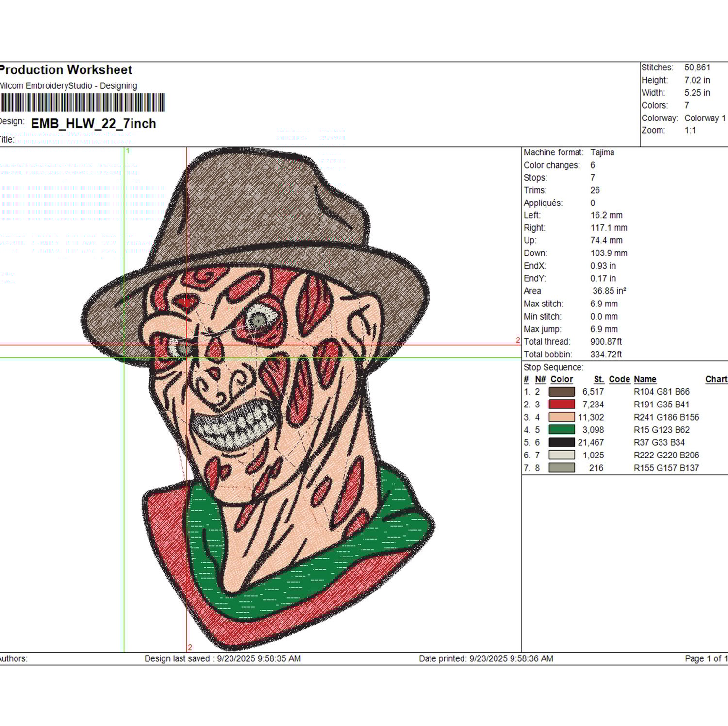Click the embroidery design preview image
728x726 pixels.
click(257, 398)
